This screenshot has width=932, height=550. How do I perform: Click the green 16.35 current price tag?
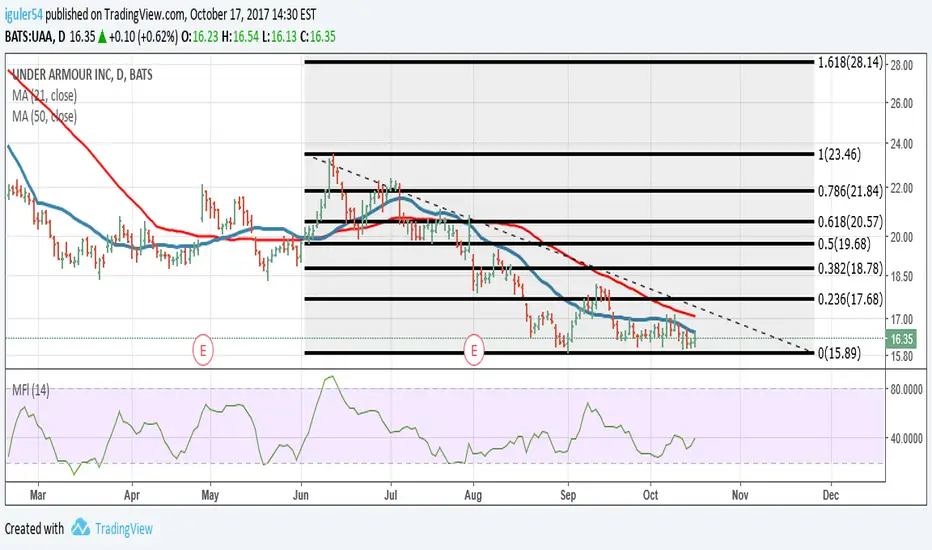901,339
